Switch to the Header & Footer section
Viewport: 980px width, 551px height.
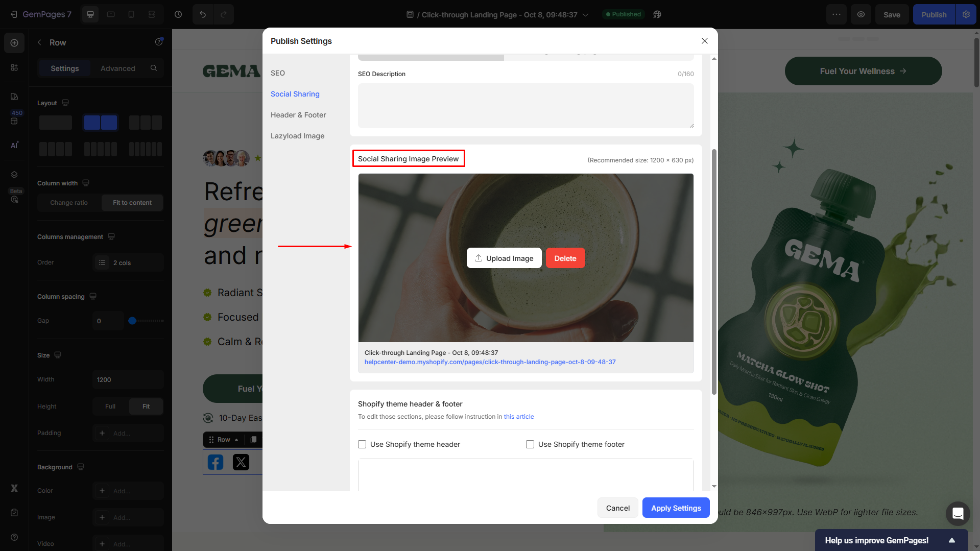(x=298, y=115)
